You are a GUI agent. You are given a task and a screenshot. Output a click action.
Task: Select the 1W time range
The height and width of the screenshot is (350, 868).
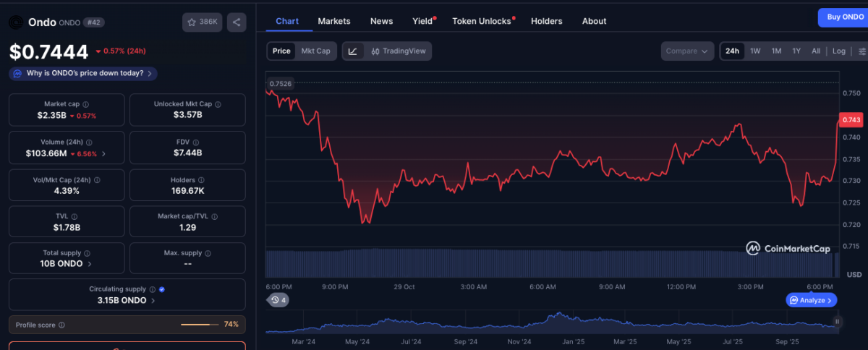click(x=755, y=51)
